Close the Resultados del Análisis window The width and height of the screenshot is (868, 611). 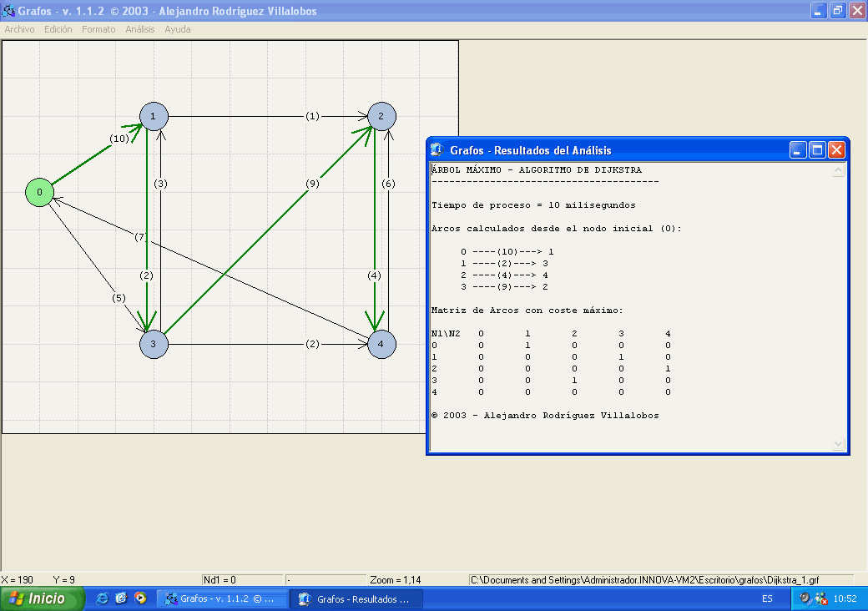(836, 150)
